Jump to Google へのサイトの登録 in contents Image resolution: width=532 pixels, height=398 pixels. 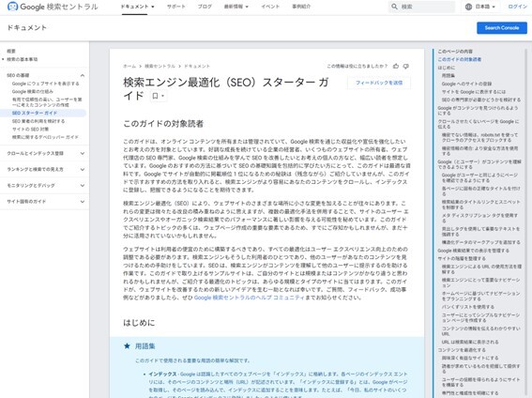click(x=467, y=84)
